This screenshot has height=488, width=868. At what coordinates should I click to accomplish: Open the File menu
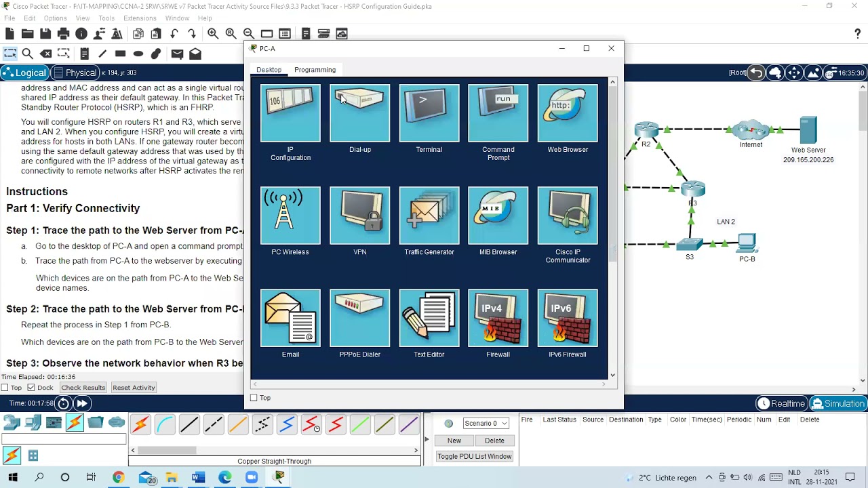click(x=9, y=18)
